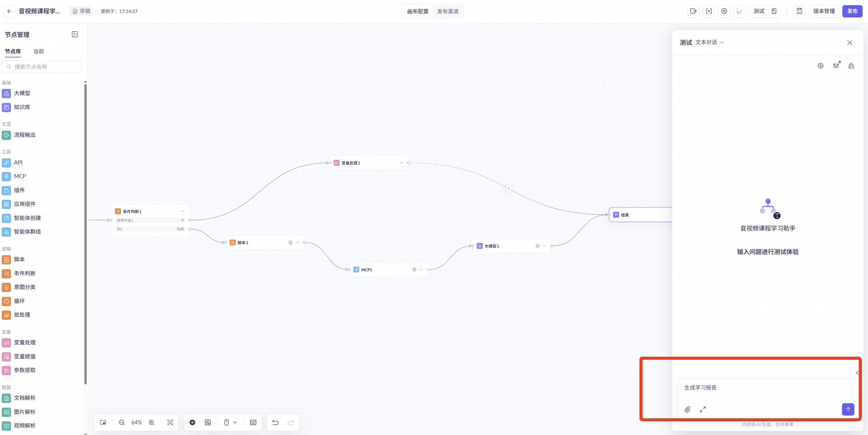868x435 pixels.
Task: Click the zoom out magnifier icon
Action: click(x=122, y=422)
